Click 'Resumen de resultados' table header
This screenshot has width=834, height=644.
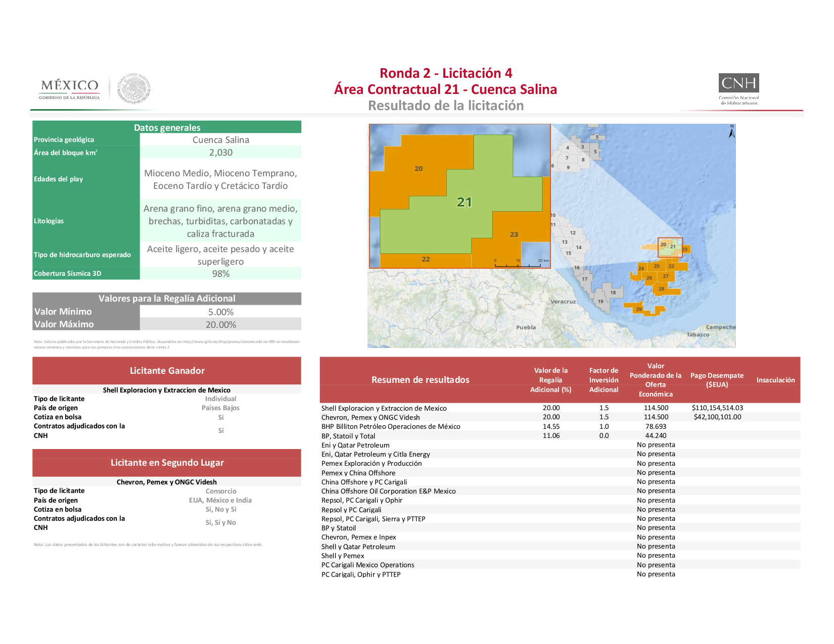click(421, 380)
